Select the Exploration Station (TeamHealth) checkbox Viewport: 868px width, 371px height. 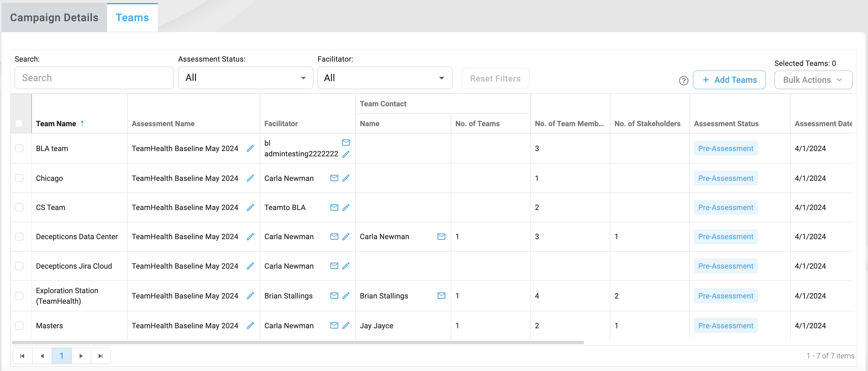pos(19,295)
